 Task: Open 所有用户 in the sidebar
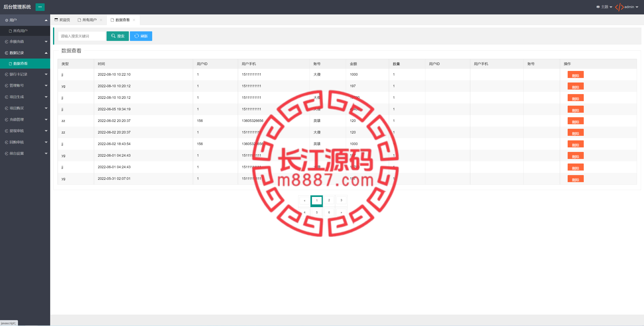(x=25, y=31)
